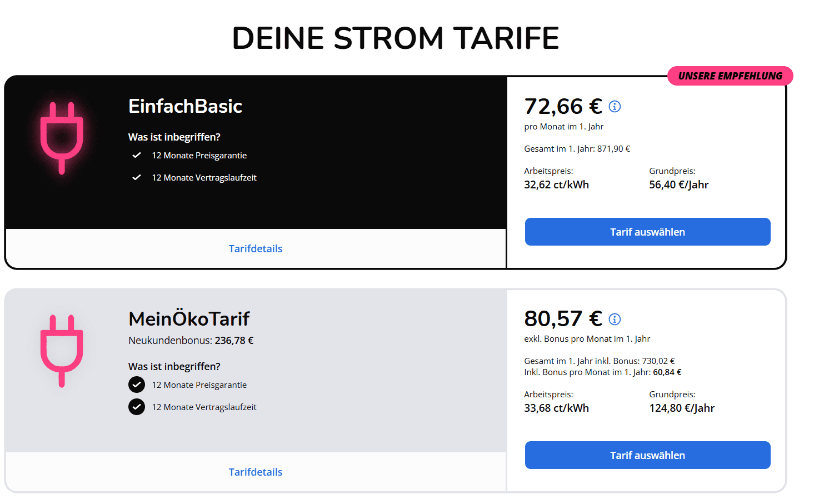Click the Deine Strom Tarife heading
Viewport: 824px width, 504px height.
coord(396,38)
